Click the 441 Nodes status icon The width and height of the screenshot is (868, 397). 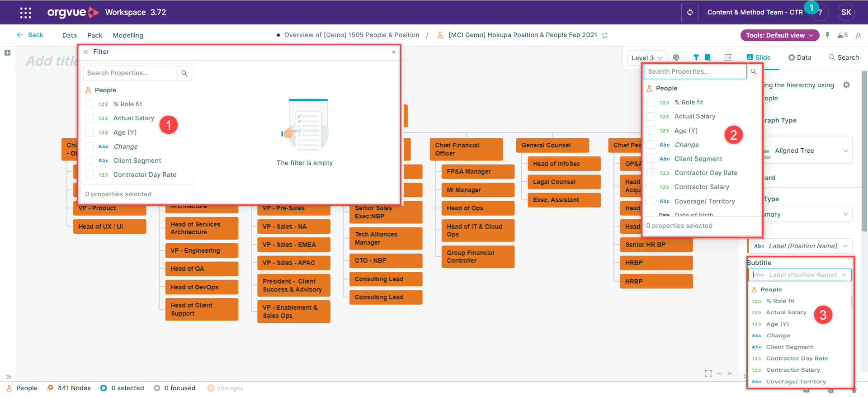[x=50, y=388]
